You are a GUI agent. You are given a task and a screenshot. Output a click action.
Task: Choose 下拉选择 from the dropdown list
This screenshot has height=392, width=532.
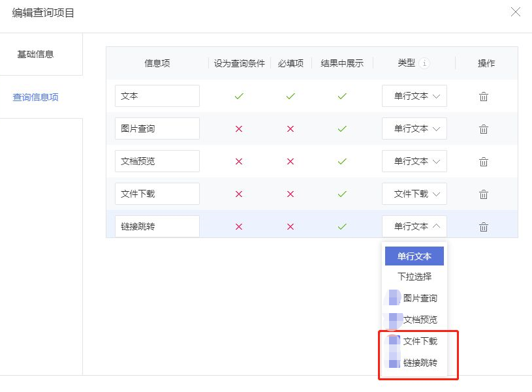pos(415,277)
